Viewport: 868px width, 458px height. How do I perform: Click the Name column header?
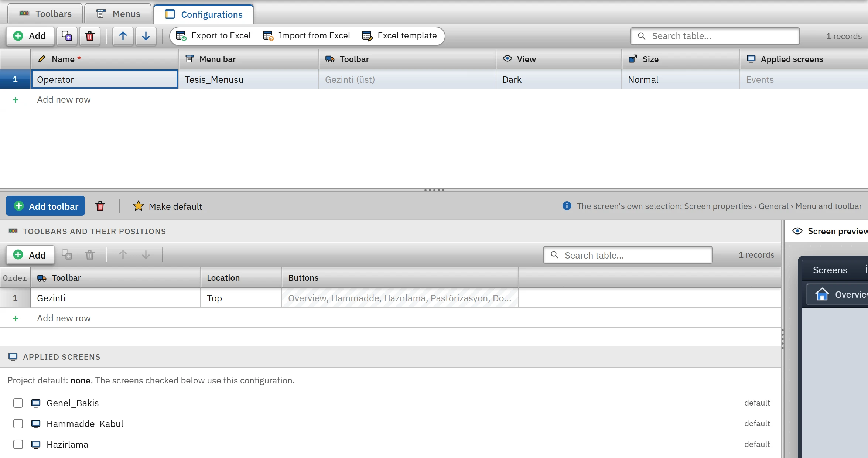point(105,59)
